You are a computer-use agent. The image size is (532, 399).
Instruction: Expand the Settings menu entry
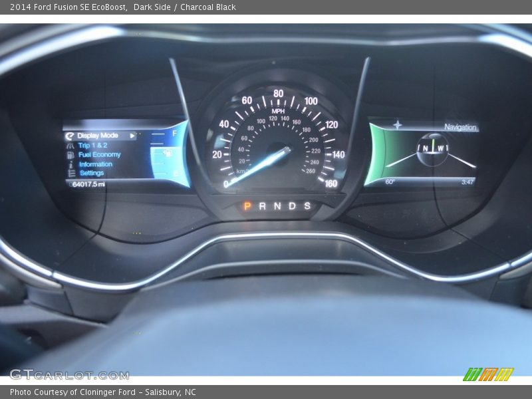(92, 173)
